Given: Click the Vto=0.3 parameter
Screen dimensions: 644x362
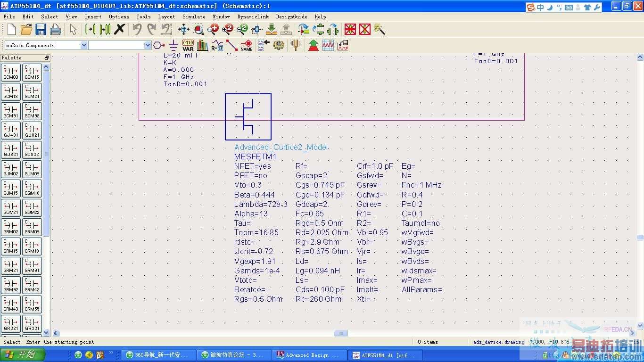Looking at the screenshot, I should (x=248, y=185).
